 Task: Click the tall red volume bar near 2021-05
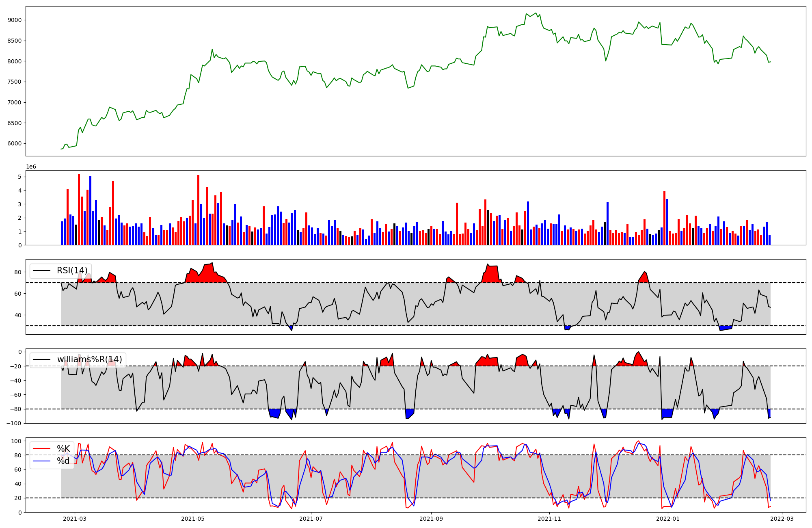(198, 210)
